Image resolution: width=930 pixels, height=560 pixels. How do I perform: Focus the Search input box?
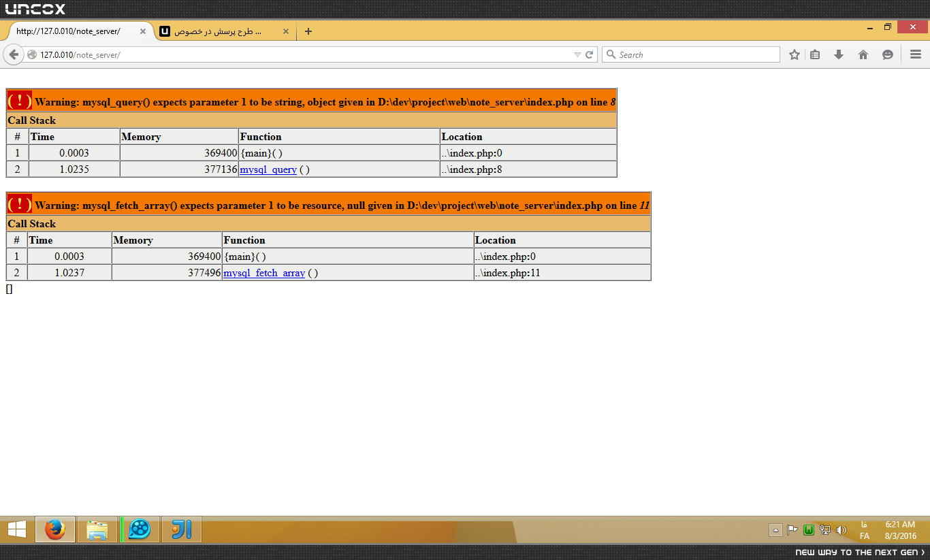coord(691,54)
